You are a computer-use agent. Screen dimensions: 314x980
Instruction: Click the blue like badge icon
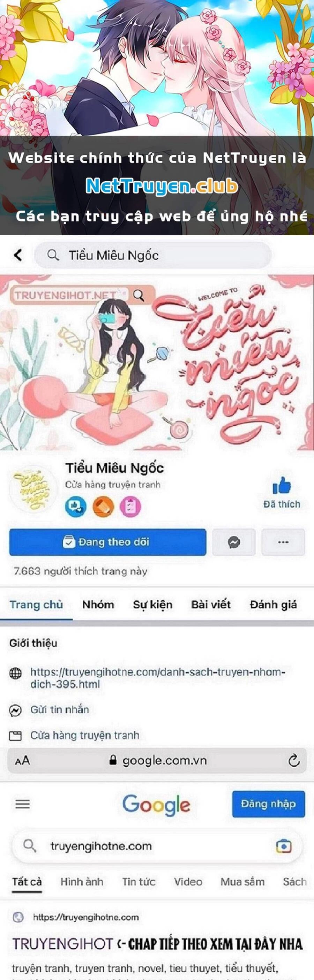click(x=76, y=506)
